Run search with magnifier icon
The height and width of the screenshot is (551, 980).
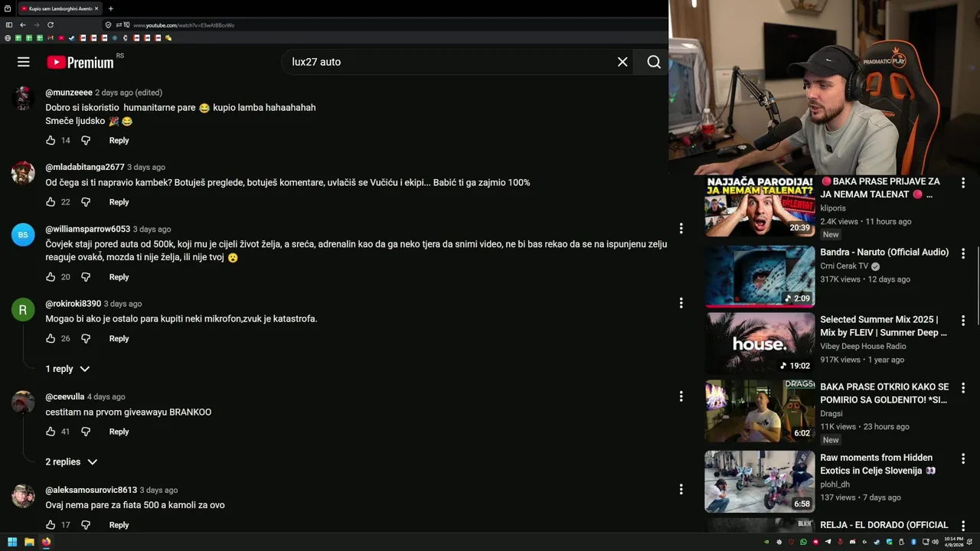coord(654,62)
